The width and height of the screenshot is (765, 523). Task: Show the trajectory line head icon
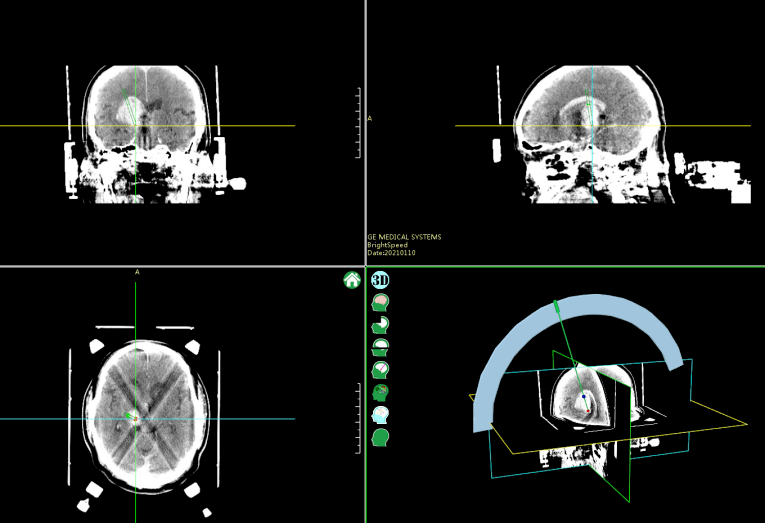pyautogui.click(x=380, y=370)
